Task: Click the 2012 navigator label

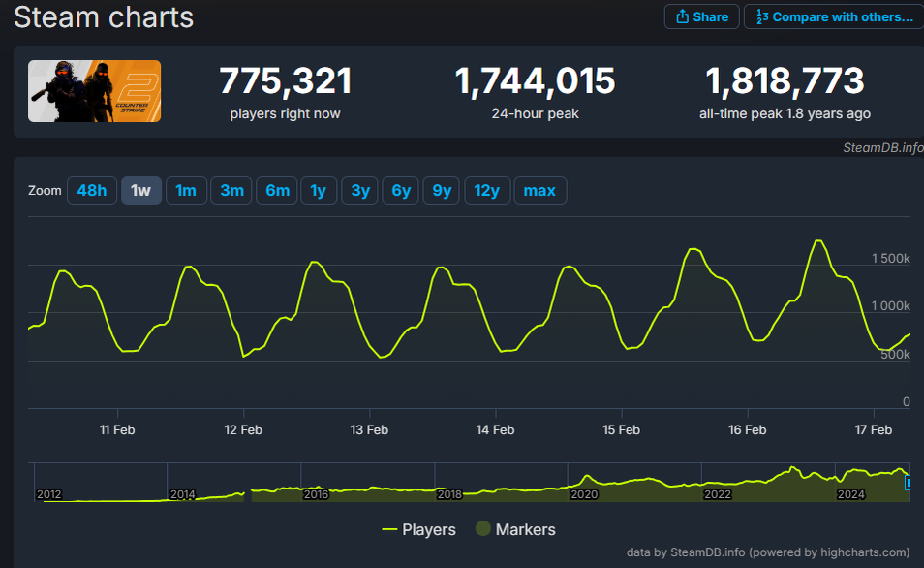Action: click(x=48, y=494)
